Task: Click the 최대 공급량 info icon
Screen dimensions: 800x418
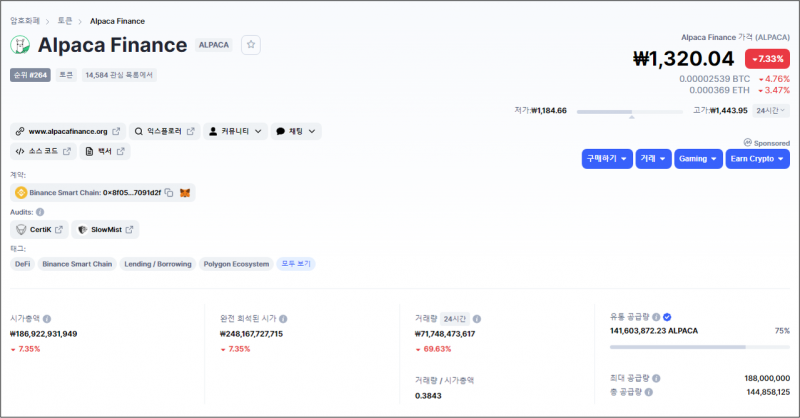Action: [656, 378]
